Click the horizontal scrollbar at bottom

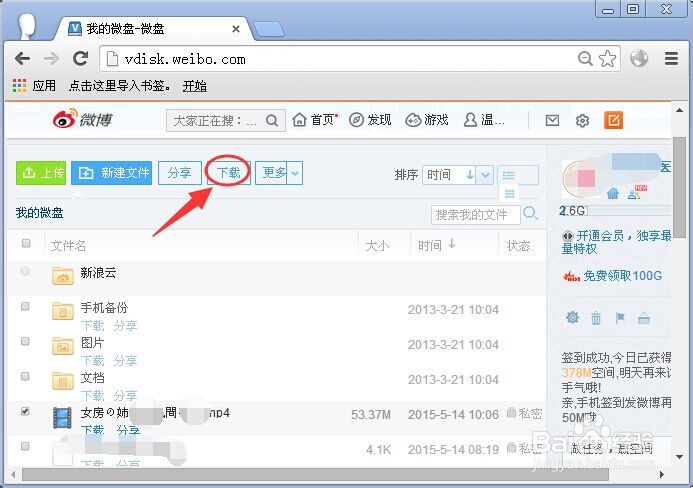(315, 475)
